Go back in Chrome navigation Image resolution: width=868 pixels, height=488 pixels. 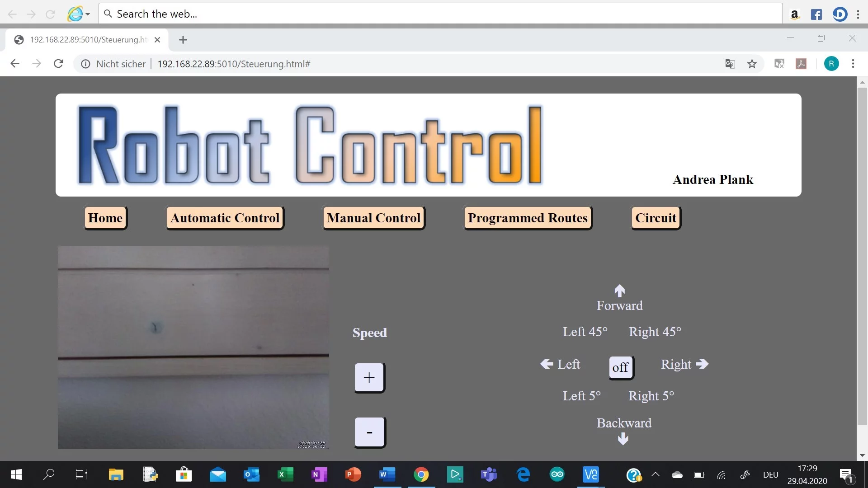pyautogui.click(x=15, y=64)
